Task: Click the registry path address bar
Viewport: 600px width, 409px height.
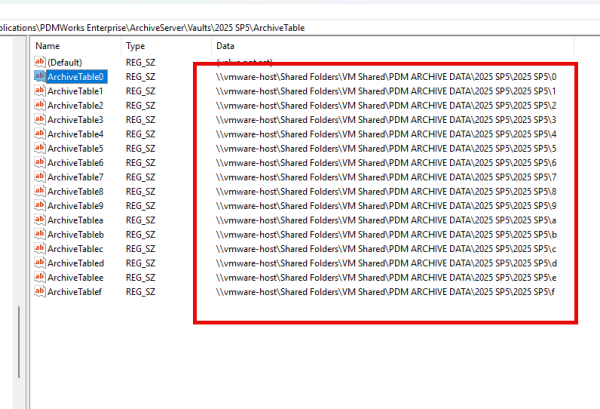Action: click(300, 28)
